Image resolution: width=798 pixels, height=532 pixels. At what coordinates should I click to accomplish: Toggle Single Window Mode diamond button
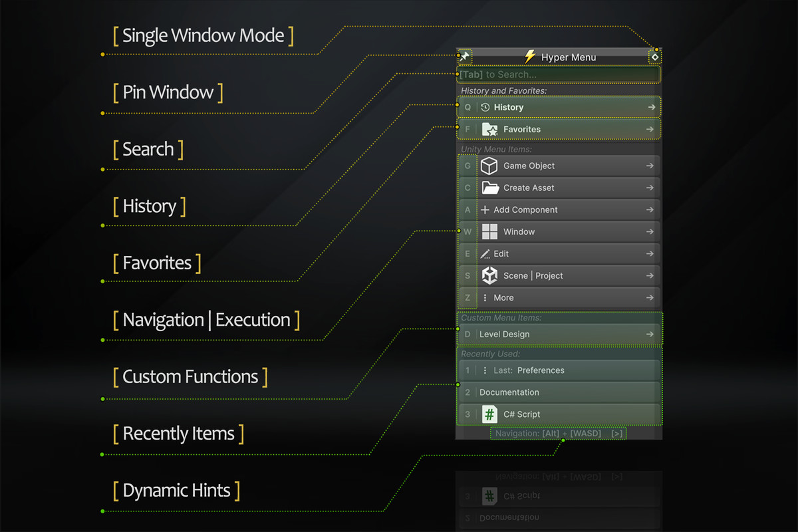click(655, 57)
